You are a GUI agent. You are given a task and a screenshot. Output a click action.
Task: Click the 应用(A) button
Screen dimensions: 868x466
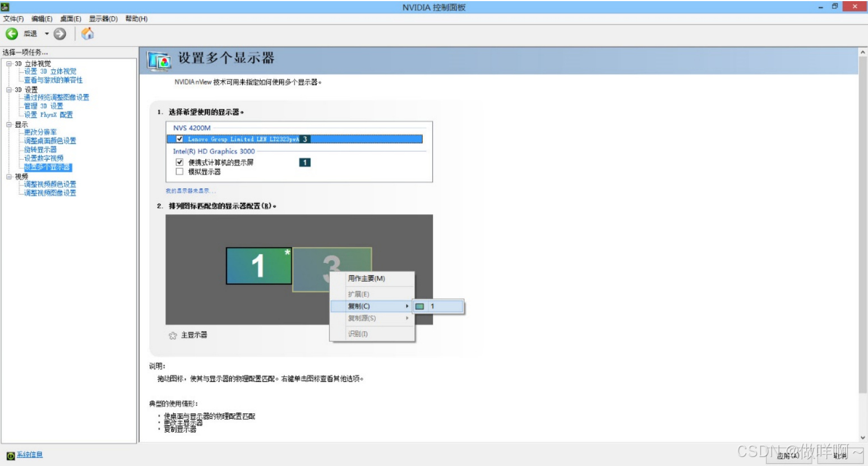pos(789,456)
